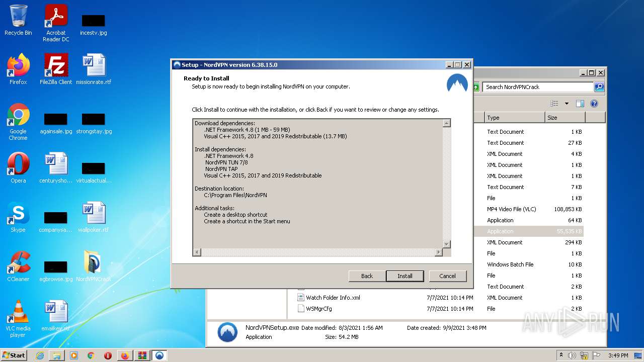Click the Install button in NordVPN setup
Image resolution: width=644 pixels, height=362 pixels.
(405, 276)
